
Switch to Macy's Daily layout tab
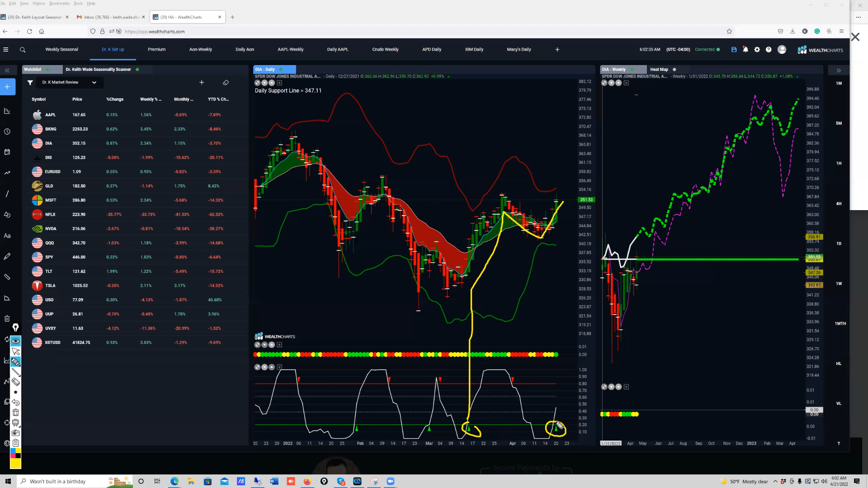tap(519, 50)
